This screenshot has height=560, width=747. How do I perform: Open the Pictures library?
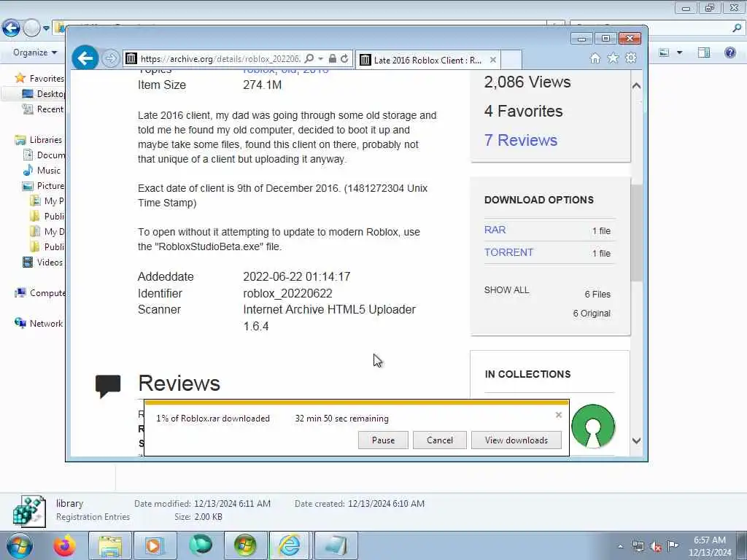43,186
